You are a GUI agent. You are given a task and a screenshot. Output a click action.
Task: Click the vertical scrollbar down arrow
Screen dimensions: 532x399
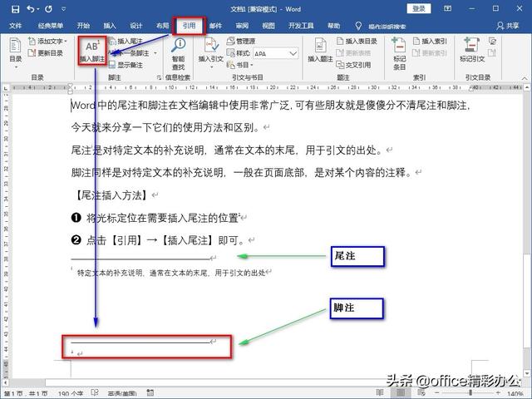526,373
